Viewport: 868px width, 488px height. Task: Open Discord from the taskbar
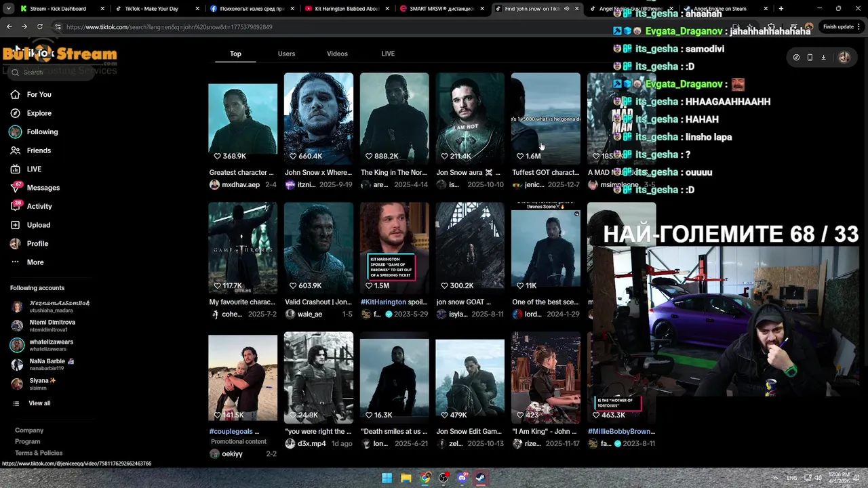[462, 478]
